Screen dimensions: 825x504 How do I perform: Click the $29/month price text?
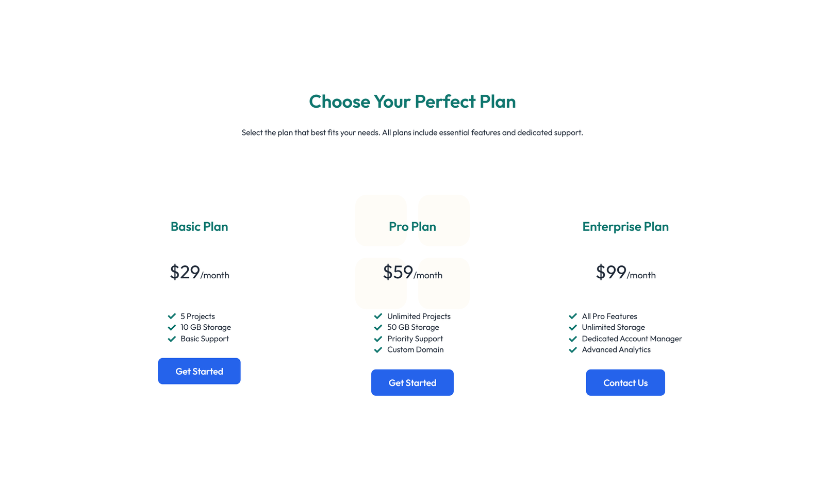(x=199, y=273)
